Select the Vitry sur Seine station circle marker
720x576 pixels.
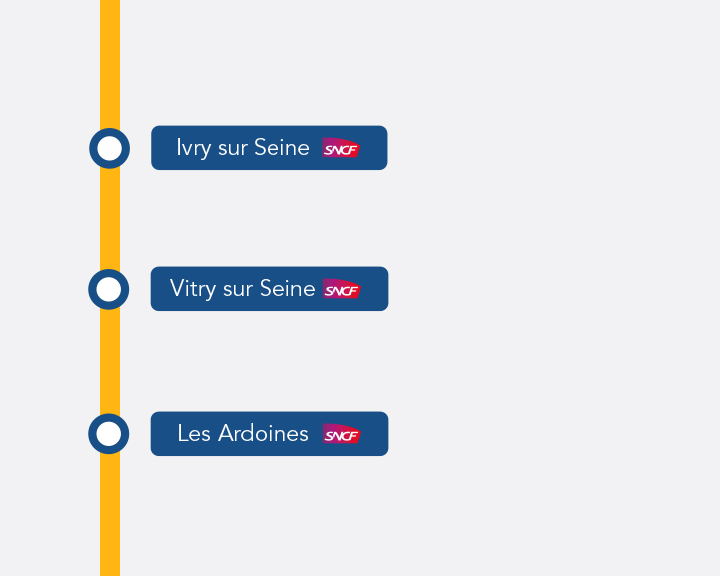pos(109,289)
